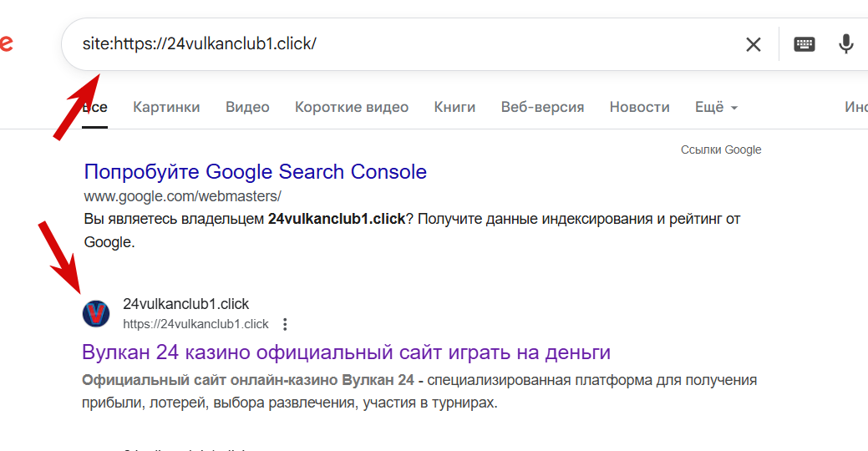Switch to the Видео tab
Screen dimensions: 868x451
click(247, 108)
